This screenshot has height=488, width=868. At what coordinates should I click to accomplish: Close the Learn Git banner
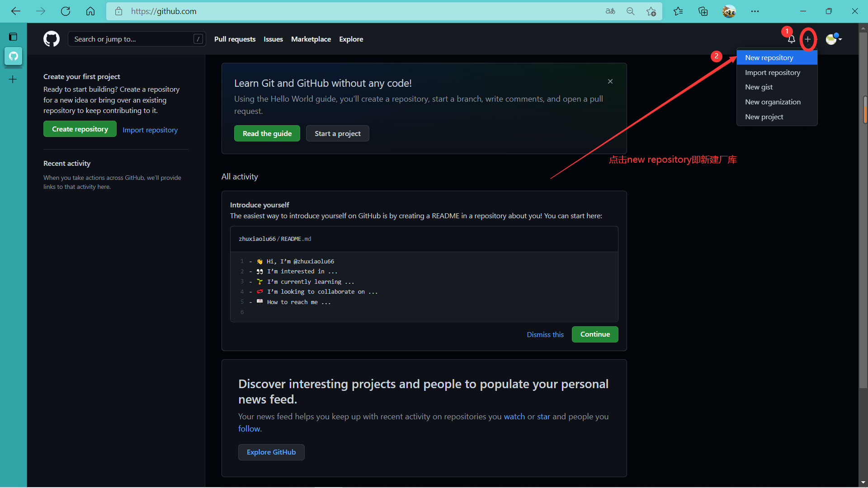point(610,81)
